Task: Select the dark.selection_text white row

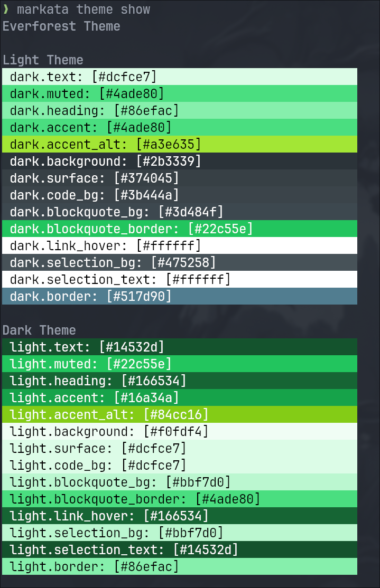Action: [180, 280]
